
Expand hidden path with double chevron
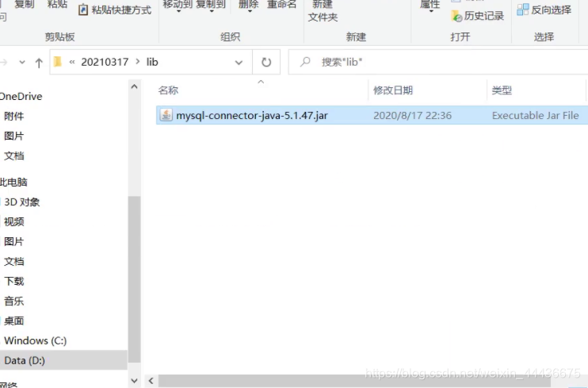(x=72, y=62)
